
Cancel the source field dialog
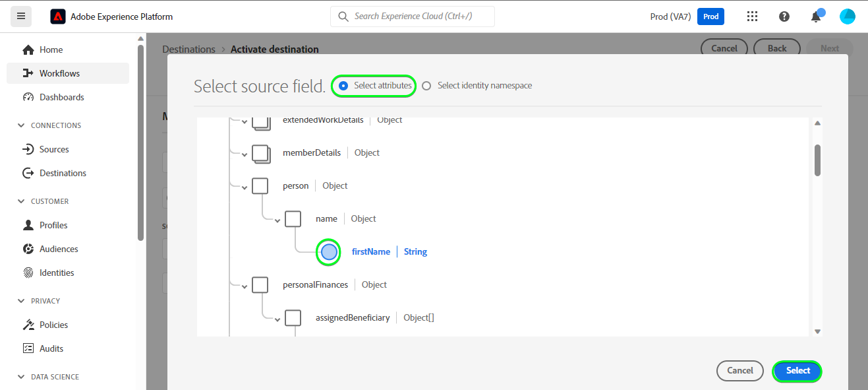[739, 371]
